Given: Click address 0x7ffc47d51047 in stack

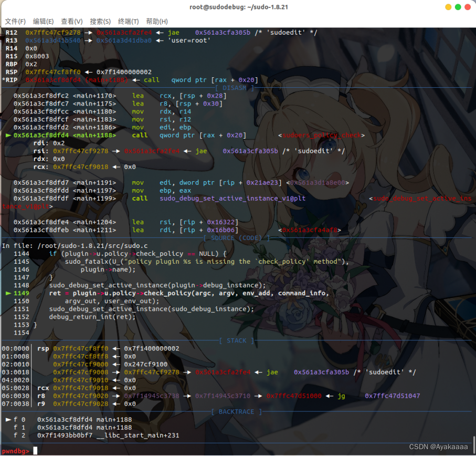Looking at the screenshot, I should point(393,396).
